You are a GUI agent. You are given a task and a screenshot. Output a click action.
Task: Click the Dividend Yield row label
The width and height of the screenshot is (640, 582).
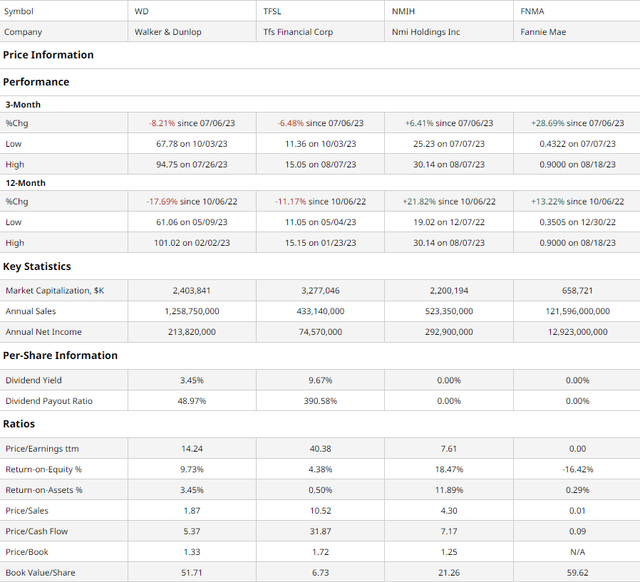33,380
